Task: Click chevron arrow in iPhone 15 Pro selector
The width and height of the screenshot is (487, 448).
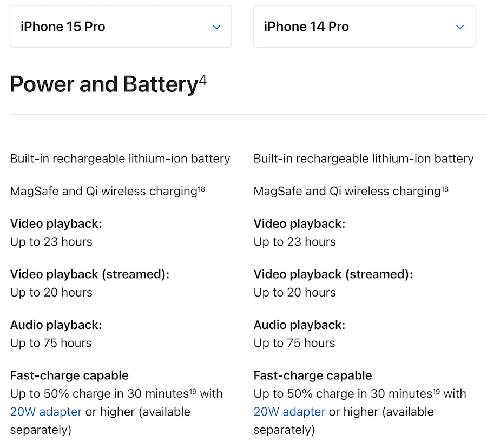Action: click(216, 27)
